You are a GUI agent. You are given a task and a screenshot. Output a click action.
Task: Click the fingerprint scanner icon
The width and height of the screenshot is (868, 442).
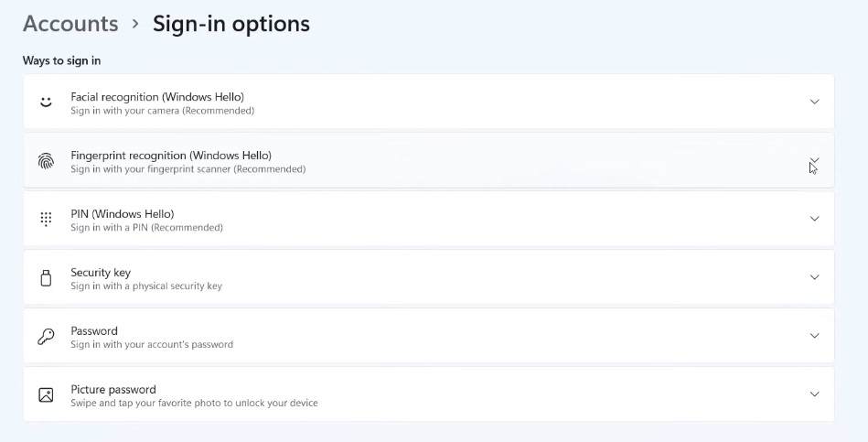(x=46, y=161)
